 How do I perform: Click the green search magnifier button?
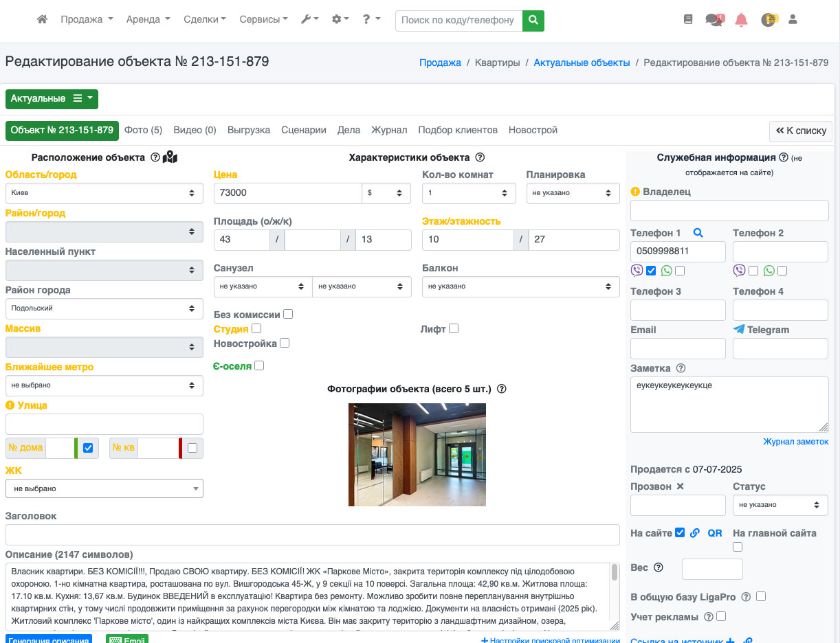[533, 20]
